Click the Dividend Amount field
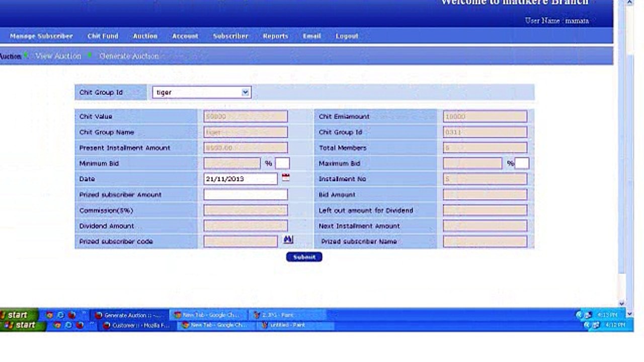Screen dimensions: 644x362 pyautogui.click(x=246, y=226)
